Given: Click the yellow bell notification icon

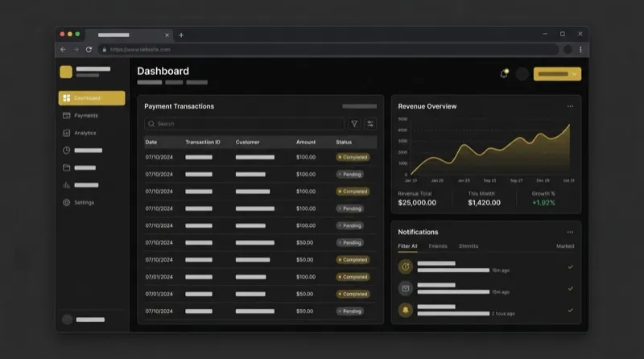Looking at the screenshot, I should (x=406, y=310).
